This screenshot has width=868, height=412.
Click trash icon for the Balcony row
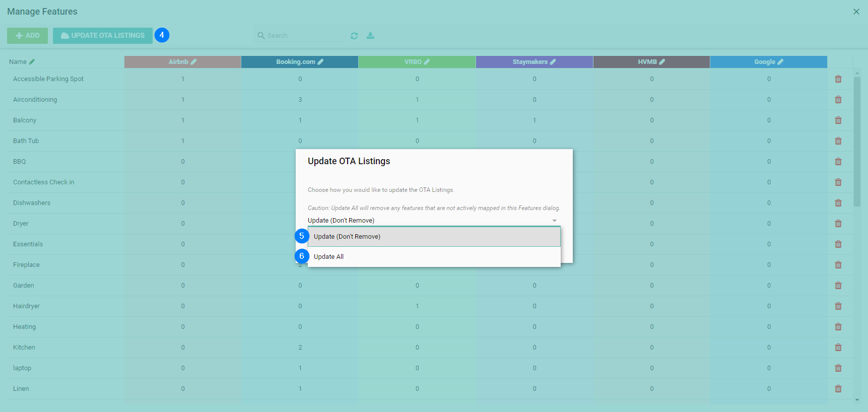[x=838, y=120]
